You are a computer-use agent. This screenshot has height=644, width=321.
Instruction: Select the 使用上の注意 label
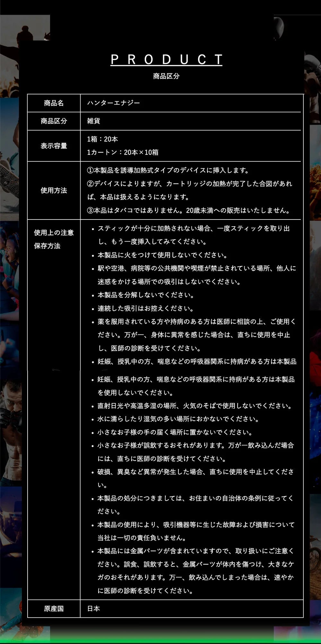54,233
